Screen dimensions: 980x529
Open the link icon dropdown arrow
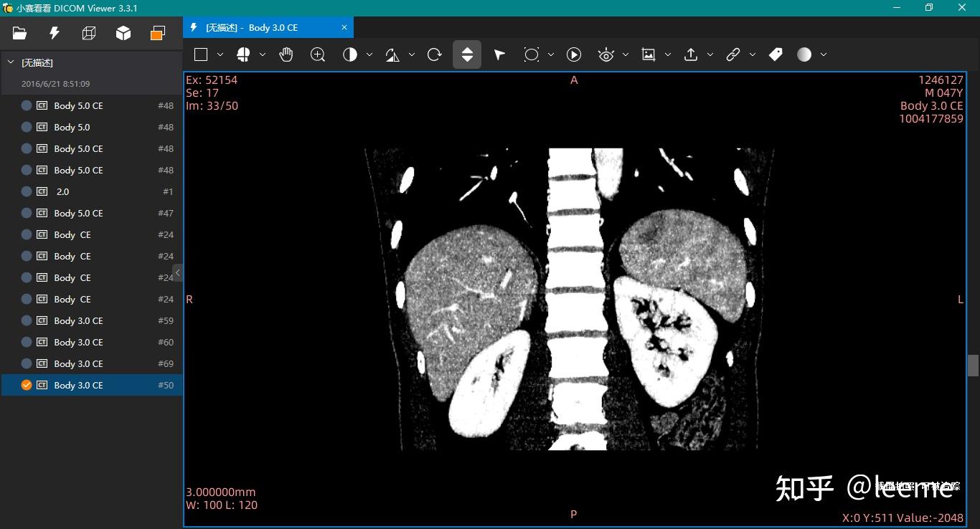753,54
